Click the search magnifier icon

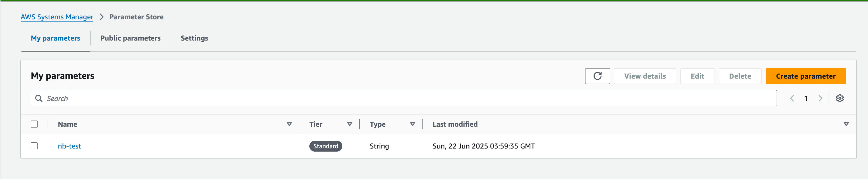coord(39,98)
